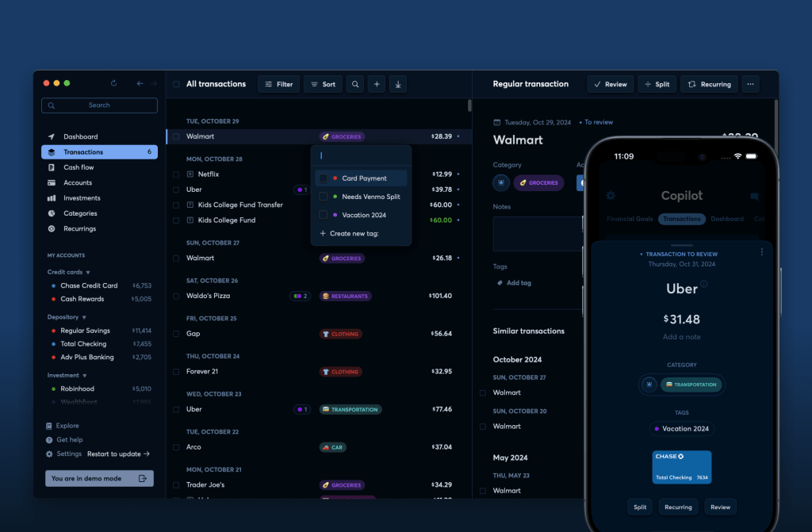Open Transactions in the sidebar
Screen dimensions: 812x532
99,151
